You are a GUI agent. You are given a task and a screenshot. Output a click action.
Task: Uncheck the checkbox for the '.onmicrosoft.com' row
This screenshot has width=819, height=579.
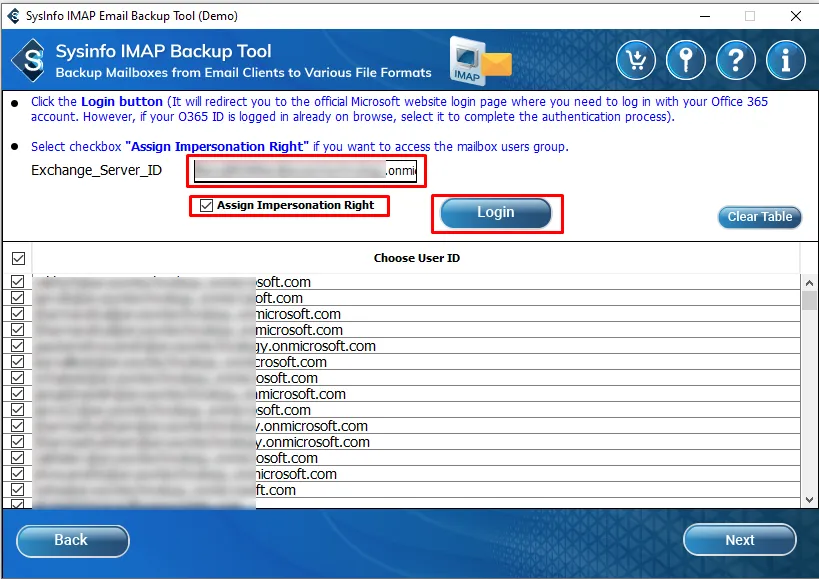pos(17,426)
